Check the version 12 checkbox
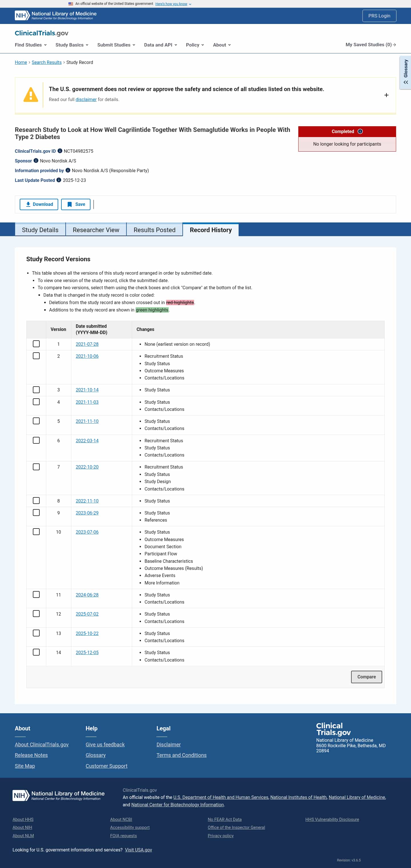The image size is (411, 868). (36, 614)
